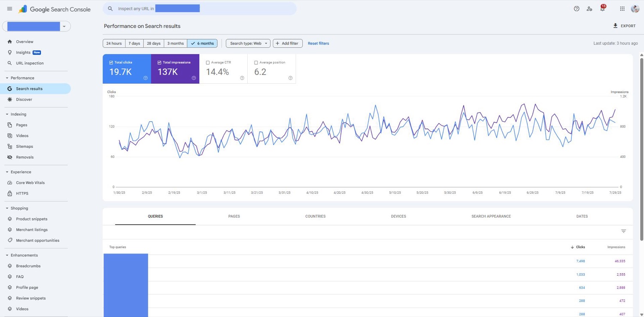Click the Inspect any URL search field
The width and height of the screenshot is (644, 317).
point(200,9)
